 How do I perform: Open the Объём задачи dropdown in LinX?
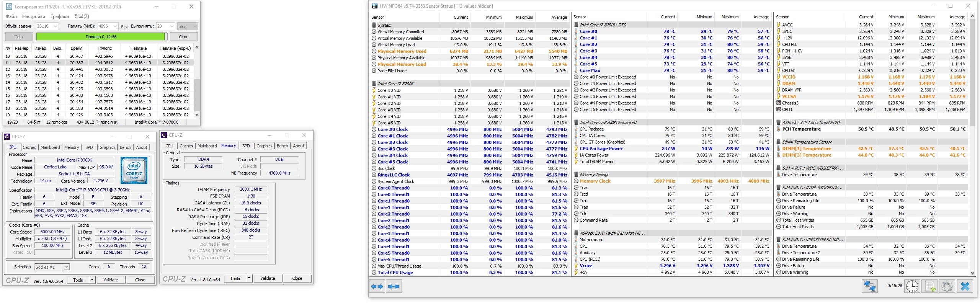(x=56, y=26)
